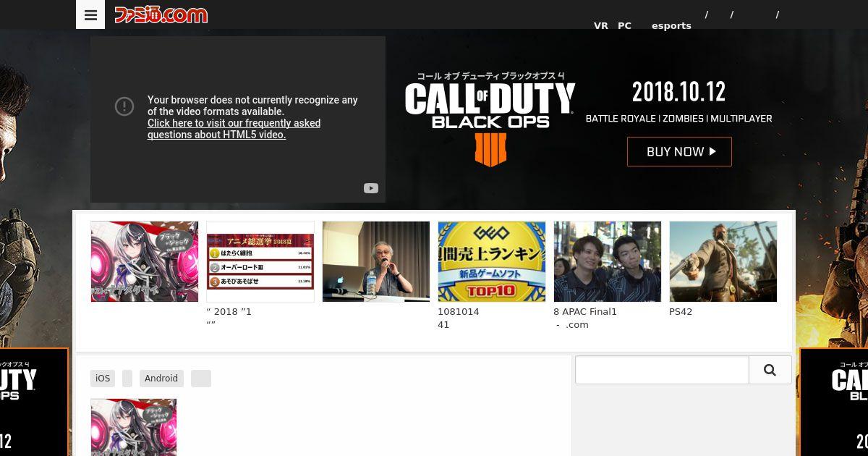The height and width of the screenshot is (456, 868).
Task: Open the PC menu item
Action: [624, 25]
